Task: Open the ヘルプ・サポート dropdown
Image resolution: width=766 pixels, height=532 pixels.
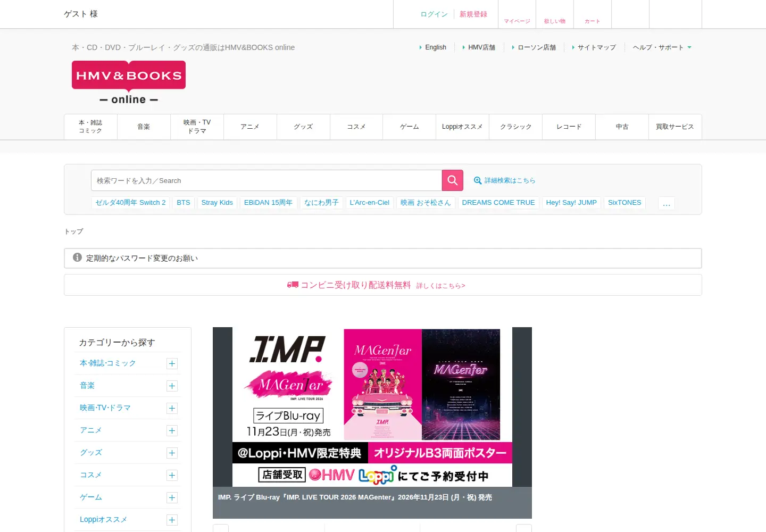Action: pyautogui.click(x=662, y=47)
